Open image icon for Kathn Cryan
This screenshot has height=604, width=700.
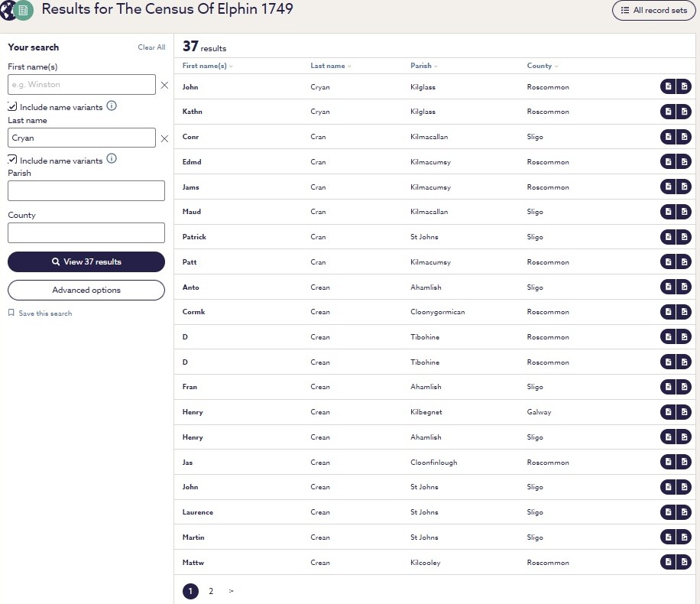click(x=684, y=112)
